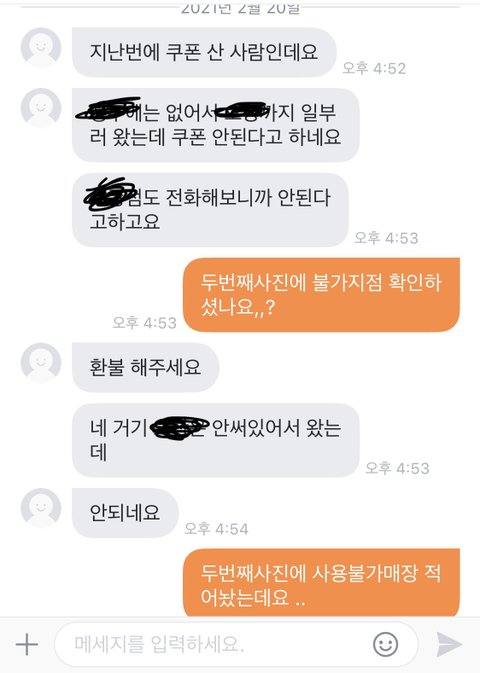Screen dimensions: 480x673
Task: Tap the 오후 4:52 timestamp
Action: tap(374, 68)
